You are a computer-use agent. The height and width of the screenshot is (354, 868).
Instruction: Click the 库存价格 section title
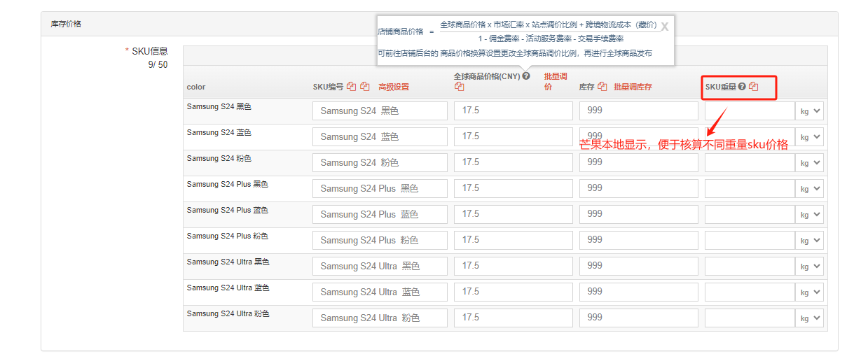(66, 24)
